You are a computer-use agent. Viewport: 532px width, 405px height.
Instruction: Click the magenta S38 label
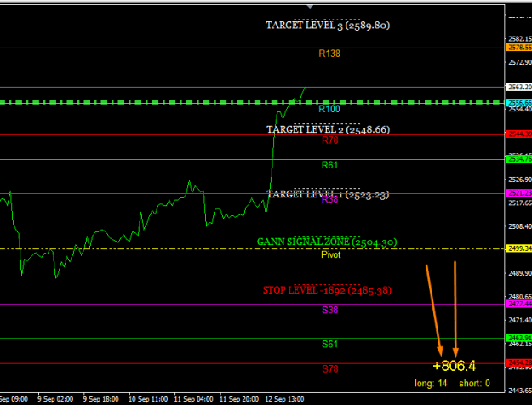[329, 310]
